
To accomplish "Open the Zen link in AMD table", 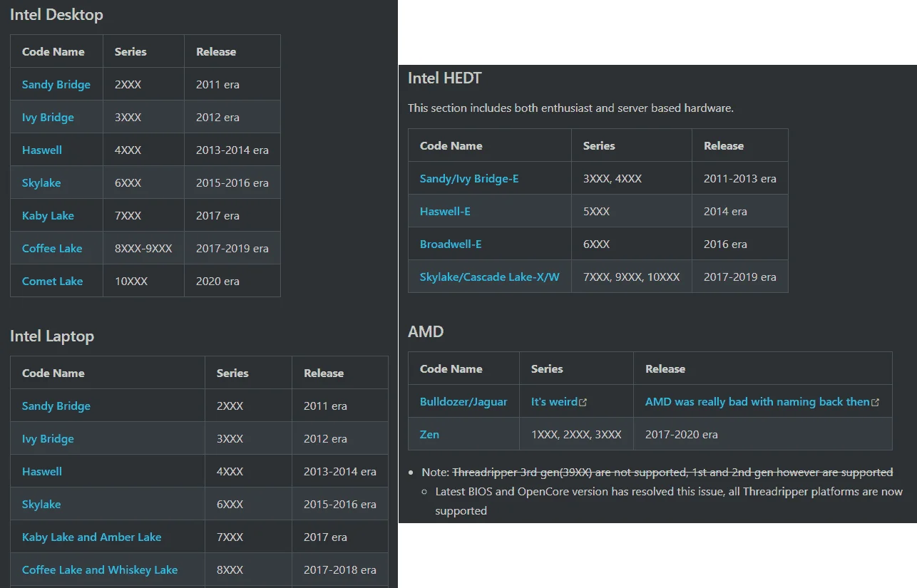I will click(x=429, y=434).
